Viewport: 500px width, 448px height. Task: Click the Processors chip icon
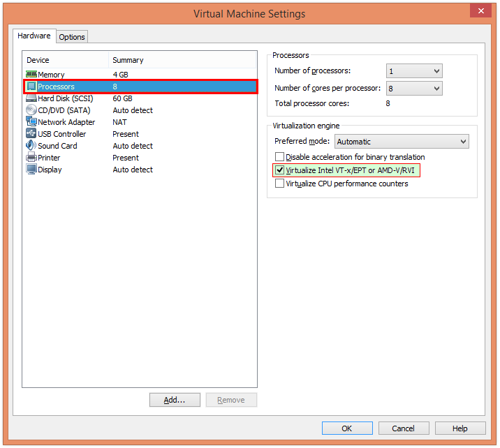point(31,87)
